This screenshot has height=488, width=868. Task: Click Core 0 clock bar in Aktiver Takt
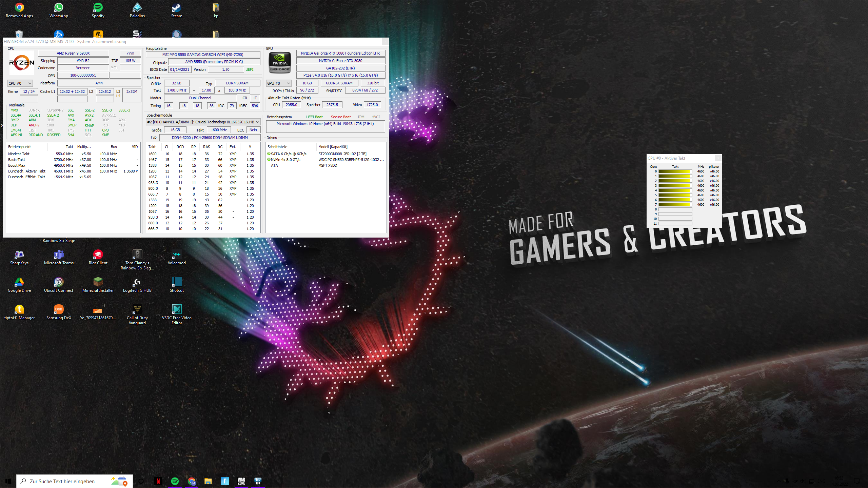tap(676, 171)
